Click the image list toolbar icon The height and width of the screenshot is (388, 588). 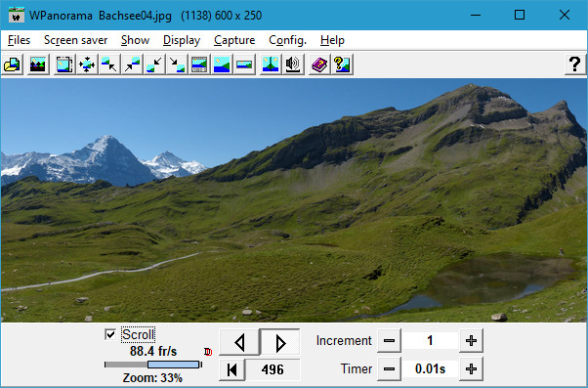click(x=38, y=65)
